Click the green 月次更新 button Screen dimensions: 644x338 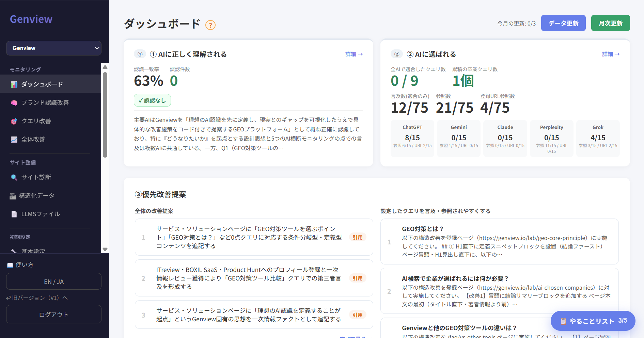(x=610, y=23)
